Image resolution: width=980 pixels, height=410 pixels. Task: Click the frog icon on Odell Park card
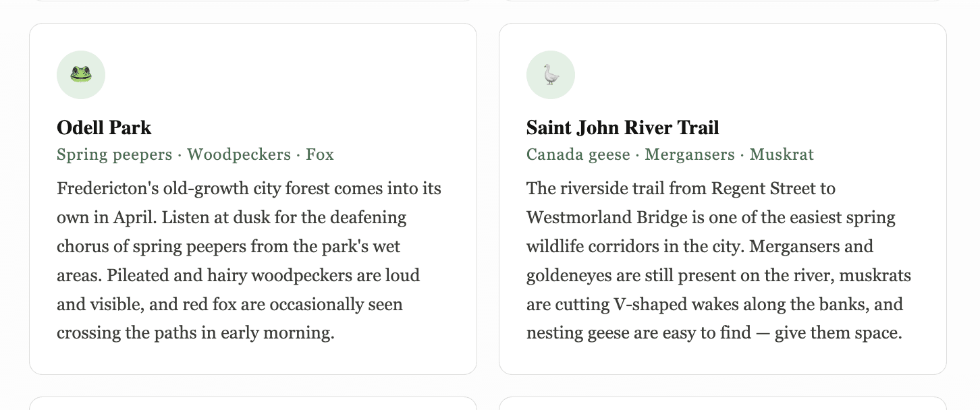(x=81, y=75)
